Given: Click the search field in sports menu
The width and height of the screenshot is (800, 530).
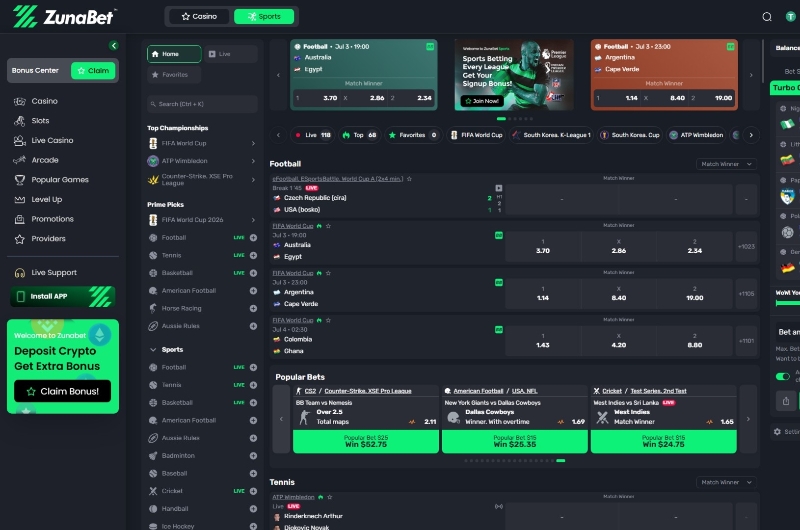Looking at the screenshot, I should click(x=202, y=104).
